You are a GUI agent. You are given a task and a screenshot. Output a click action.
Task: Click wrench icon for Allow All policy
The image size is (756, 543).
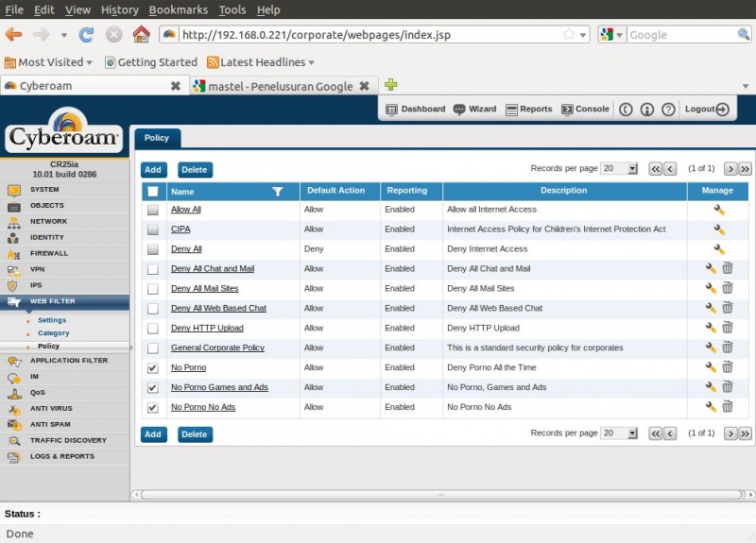point(719,210)
